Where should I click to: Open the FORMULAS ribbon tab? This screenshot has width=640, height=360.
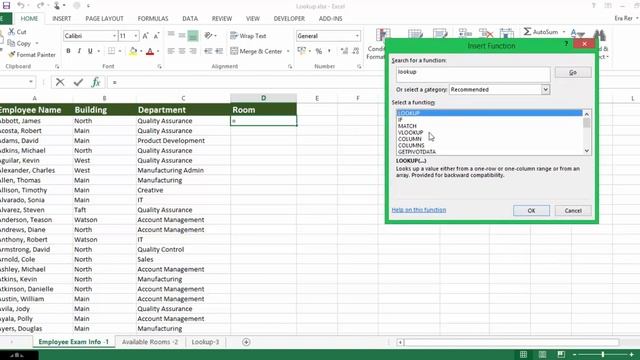click(x=153, y=19)
